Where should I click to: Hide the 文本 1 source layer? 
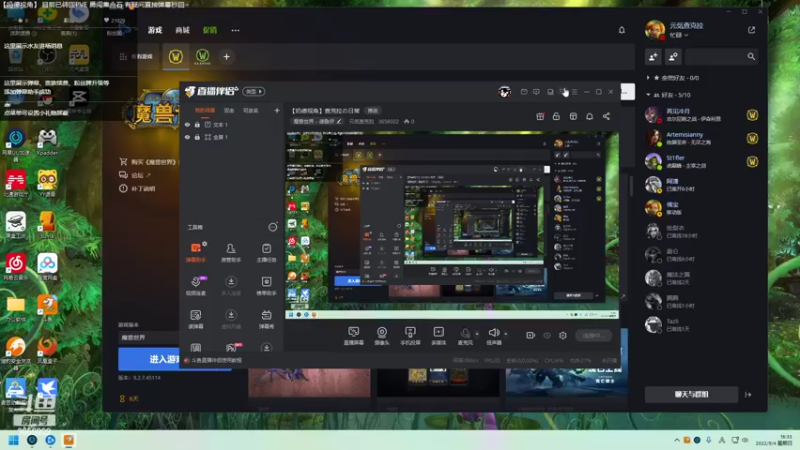coord(187,124)
